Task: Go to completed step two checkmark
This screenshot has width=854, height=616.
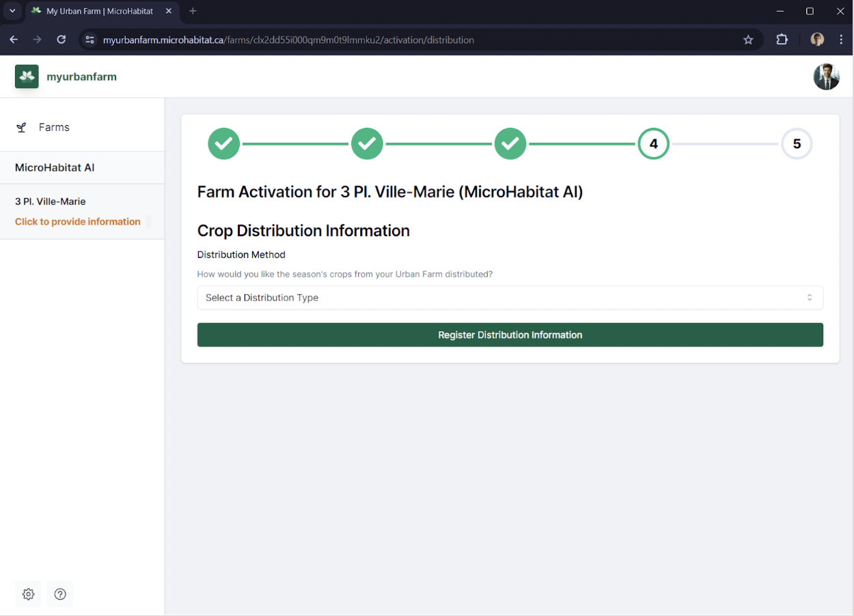Action: click(368, 144)
